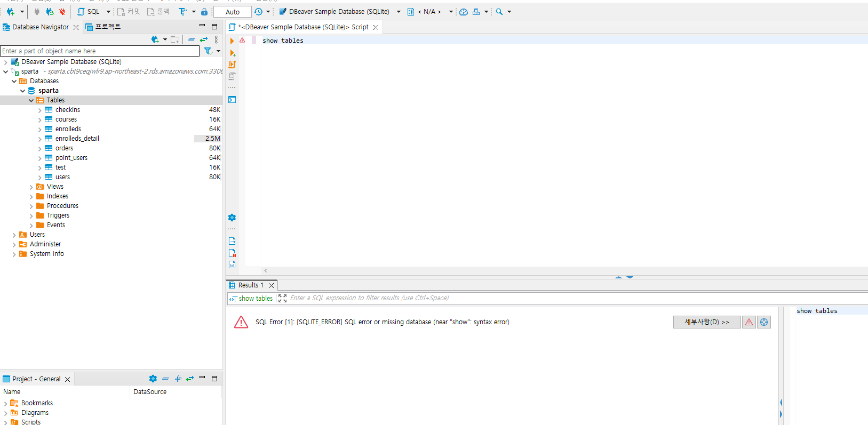This screenshot has width=868, height=425.
Task: Click new folder icon in Navigator toolbar
Action: coord(175,39)
